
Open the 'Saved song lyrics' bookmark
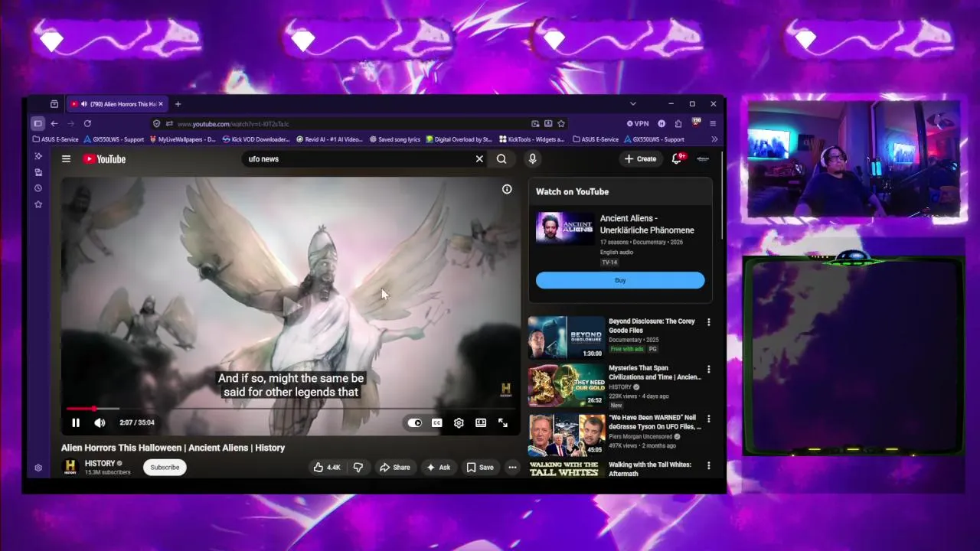click(395, 139)
